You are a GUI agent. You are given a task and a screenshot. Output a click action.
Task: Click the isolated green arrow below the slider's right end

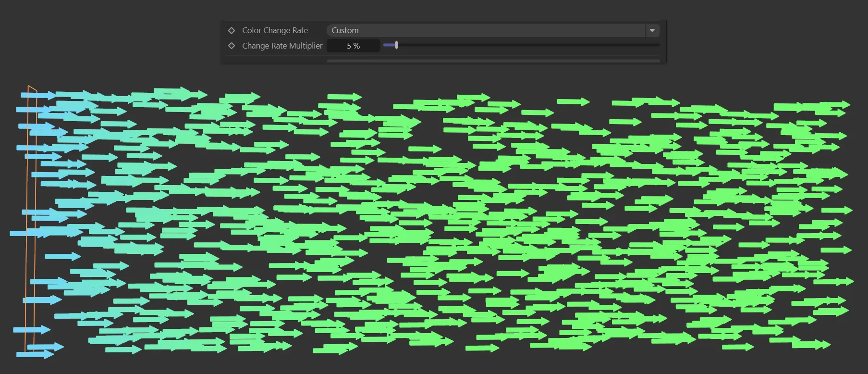tap(573, 102)
